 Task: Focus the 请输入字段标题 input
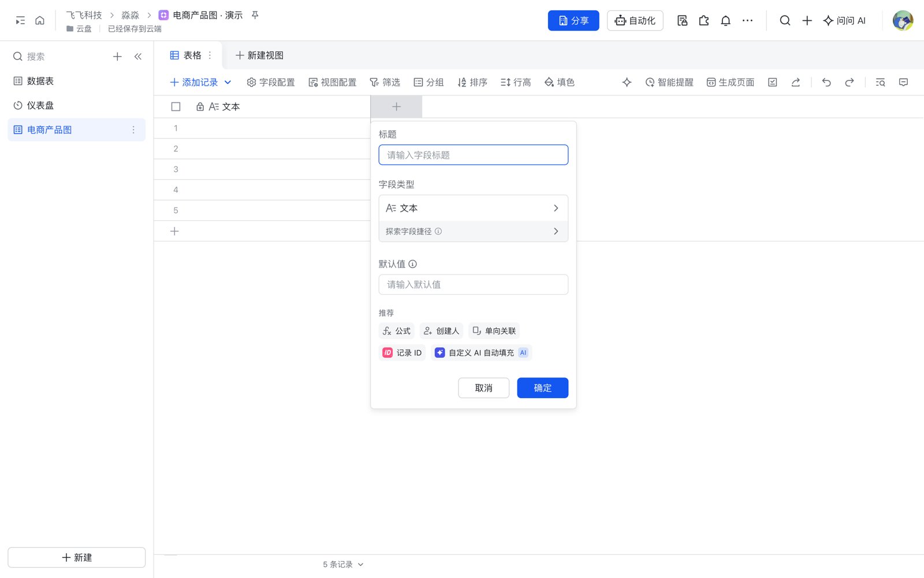coord(474,155)
